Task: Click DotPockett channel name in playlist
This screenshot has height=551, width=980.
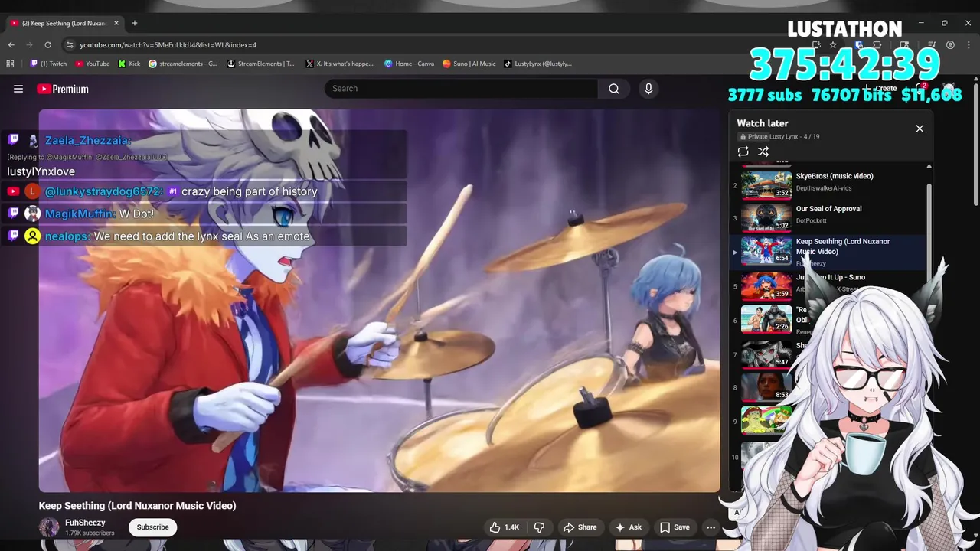Action: click(812, 221)
